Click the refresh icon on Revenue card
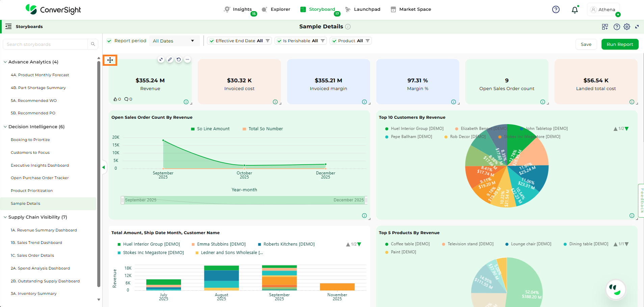 179,60
